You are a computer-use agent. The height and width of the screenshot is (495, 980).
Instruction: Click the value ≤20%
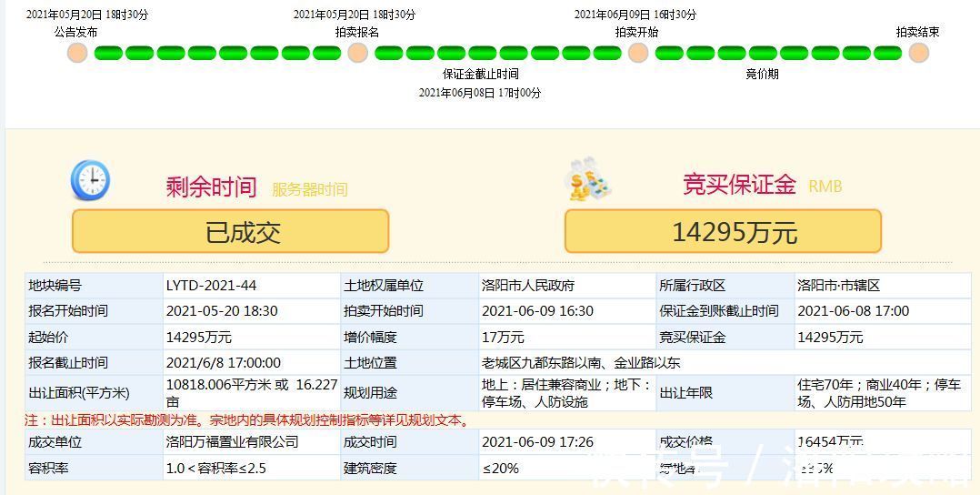500,468
